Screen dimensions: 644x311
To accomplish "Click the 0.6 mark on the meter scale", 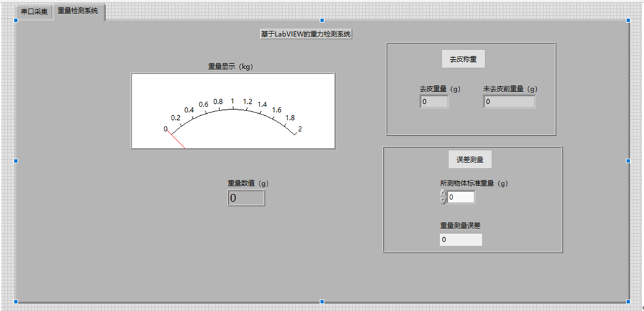I will click(204, 104).
